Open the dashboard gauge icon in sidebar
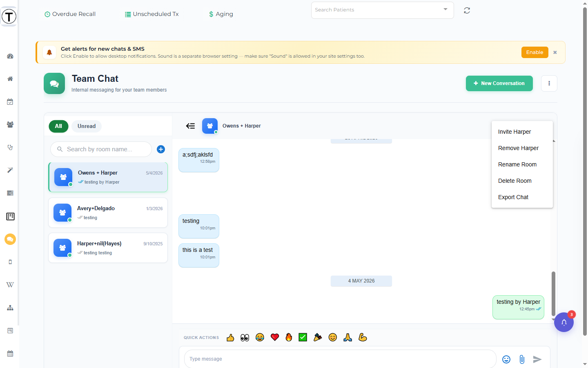This screenshot has height=368, width=588. click(x=10, y=56)
